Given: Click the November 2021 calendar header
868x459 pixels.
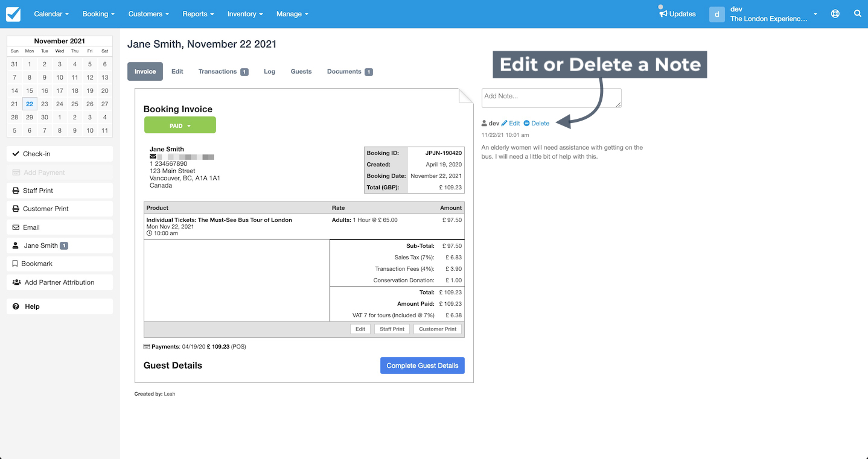Looking at the screenshot, I should (60, 41).
